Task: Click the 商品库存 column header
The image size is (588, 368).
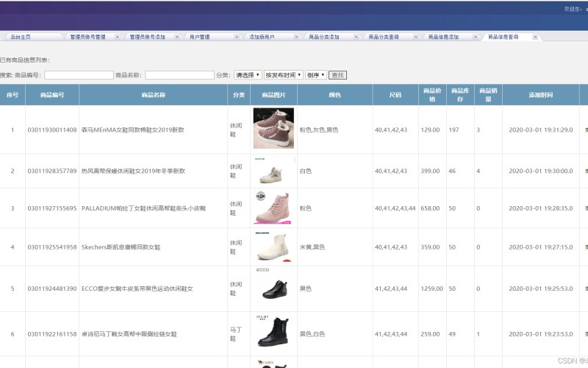Action: point(461,95)
